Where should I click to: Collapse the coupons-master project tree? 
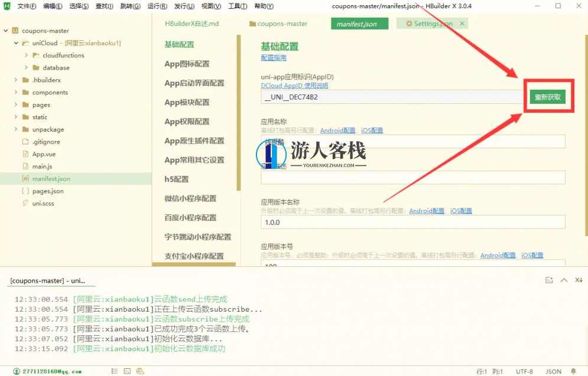coord(5,30)
